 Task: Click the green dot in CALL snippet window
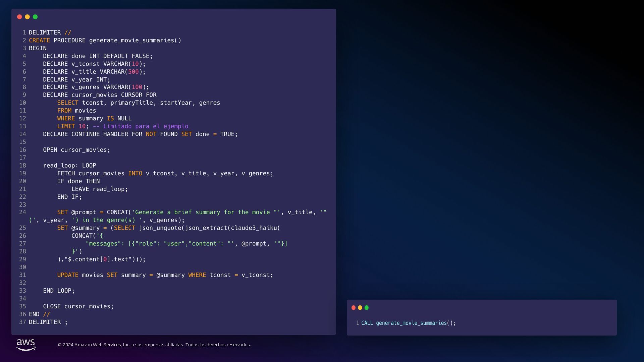click(367, 308)
